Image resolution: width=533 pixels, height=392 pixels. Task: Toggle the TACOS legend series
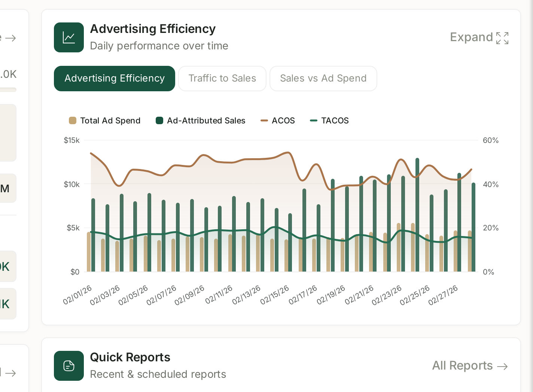(x=329, y=120)
